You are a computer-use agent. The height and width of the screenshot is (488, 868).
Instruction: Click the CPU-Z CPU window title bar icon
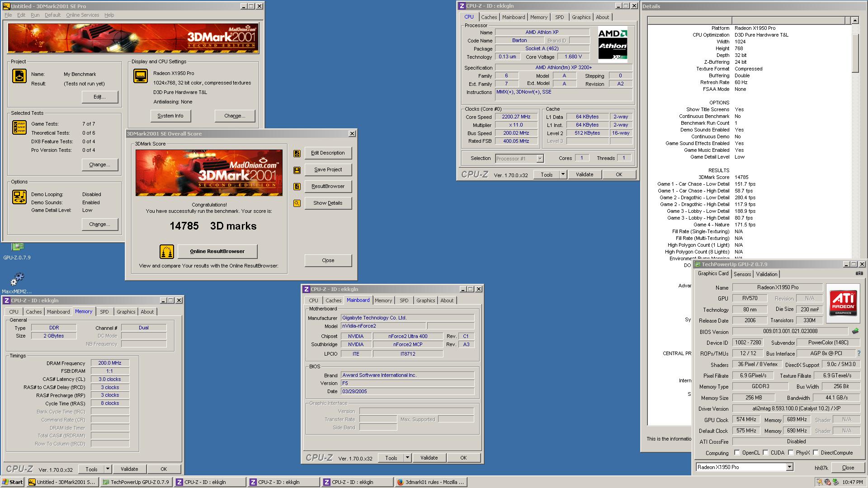pos(462,6)
